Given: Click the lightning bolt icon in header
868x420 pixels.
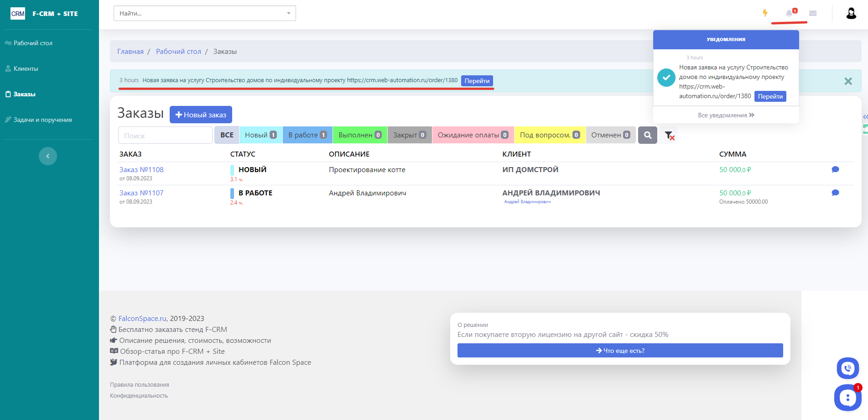Looking at the screenshot, I should coord(765,13).
